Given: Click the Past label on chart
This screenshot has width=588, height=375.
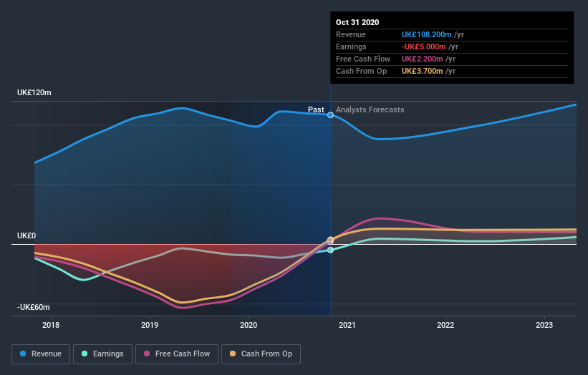Looking at the screenshot, I should pos(316,109).
